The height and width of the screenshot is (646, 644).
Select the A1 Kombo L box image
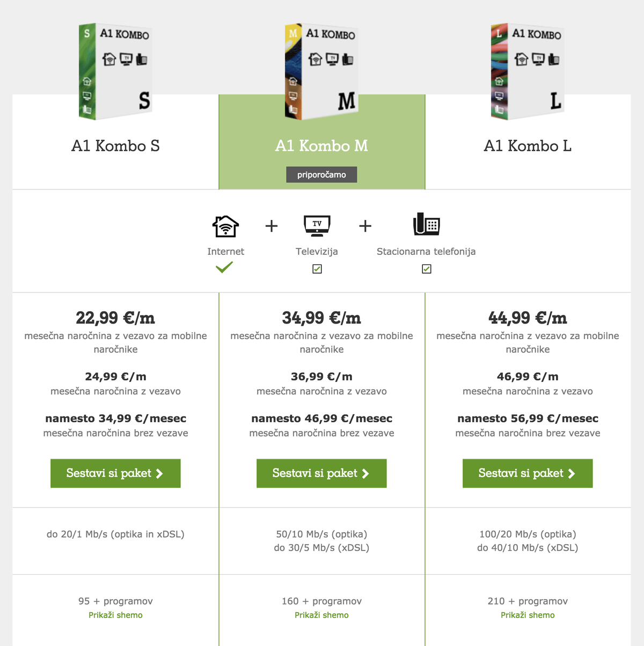click(x=528, y=71)
